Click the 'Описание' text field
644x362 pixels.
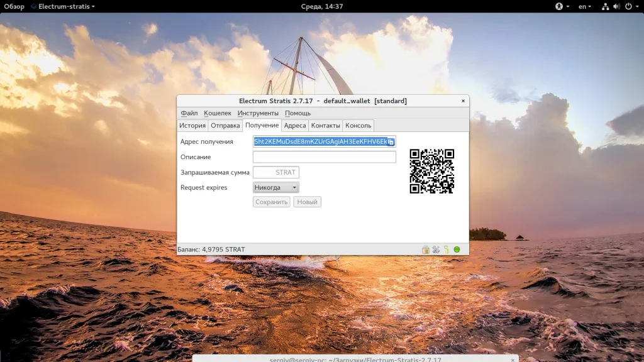click(x=324, y=157)
